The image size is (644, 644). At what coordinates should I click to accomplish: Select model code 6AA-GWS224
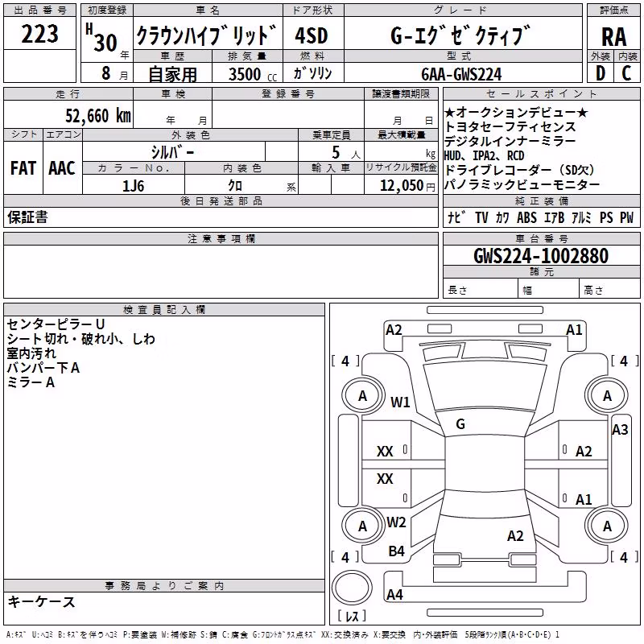pyautogui.click(x=461, y=74)
